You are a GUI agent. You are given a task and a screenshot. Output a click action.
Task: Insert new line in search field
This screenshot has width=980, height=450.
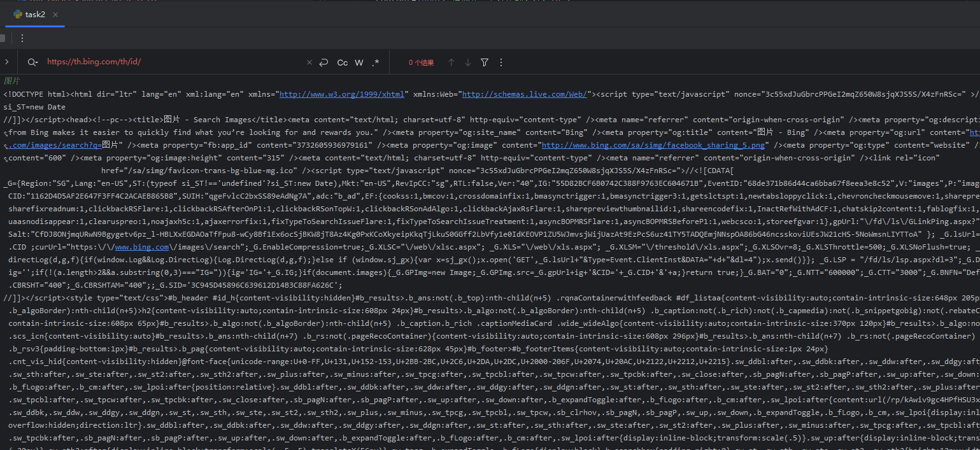[323, 62]
